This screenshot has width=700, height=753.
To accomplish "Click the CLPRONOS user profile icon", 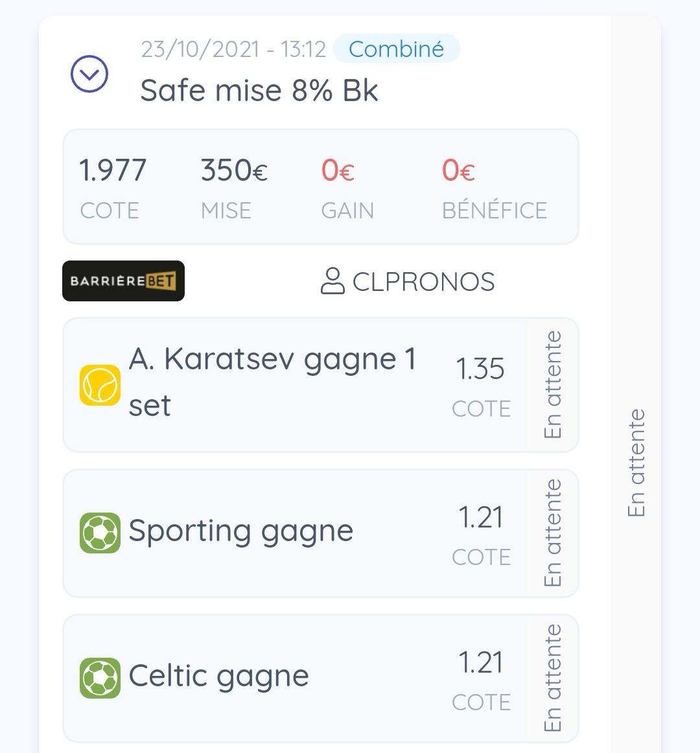I will pyautogui.click(x=332, y=281).
